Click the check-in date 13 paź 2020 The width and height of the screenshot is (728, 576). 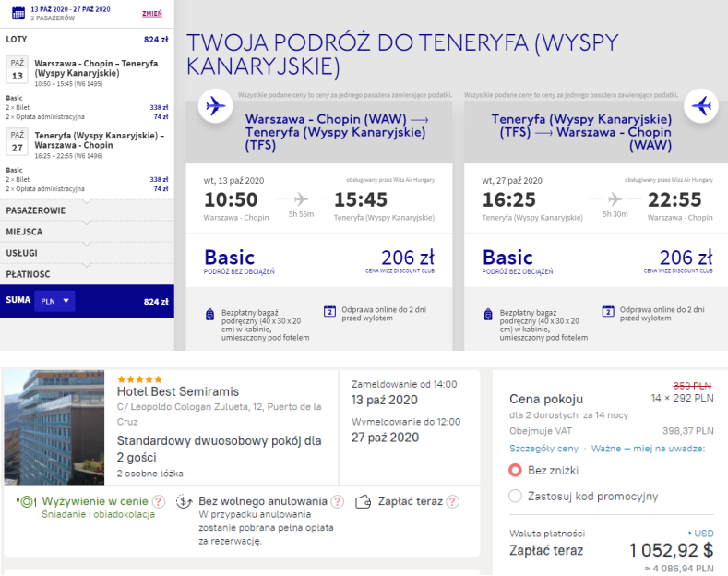tap(385, 400)
